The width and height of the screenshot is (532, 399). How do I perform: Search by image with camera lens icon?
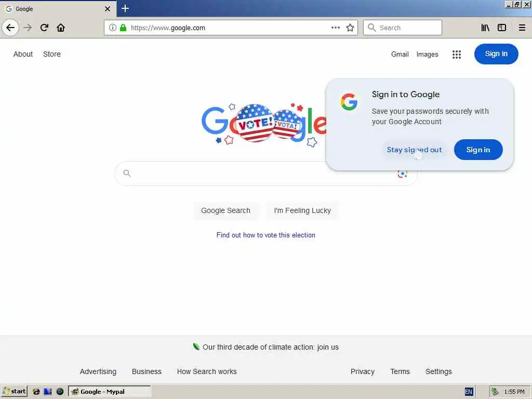pos(403,174)
